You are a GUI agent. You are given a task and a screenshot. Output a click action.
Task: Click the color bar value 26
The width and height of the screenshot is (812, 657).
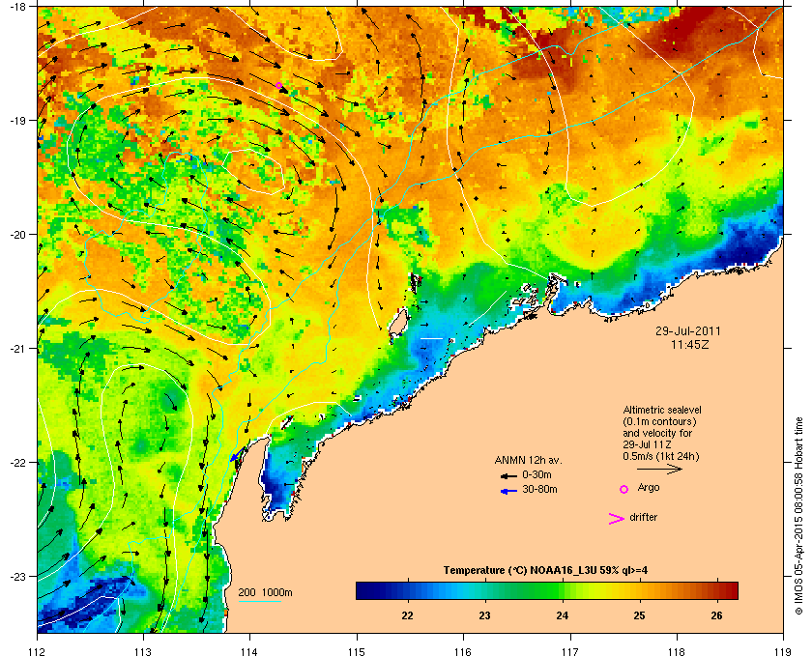click(x=716, y=615)
